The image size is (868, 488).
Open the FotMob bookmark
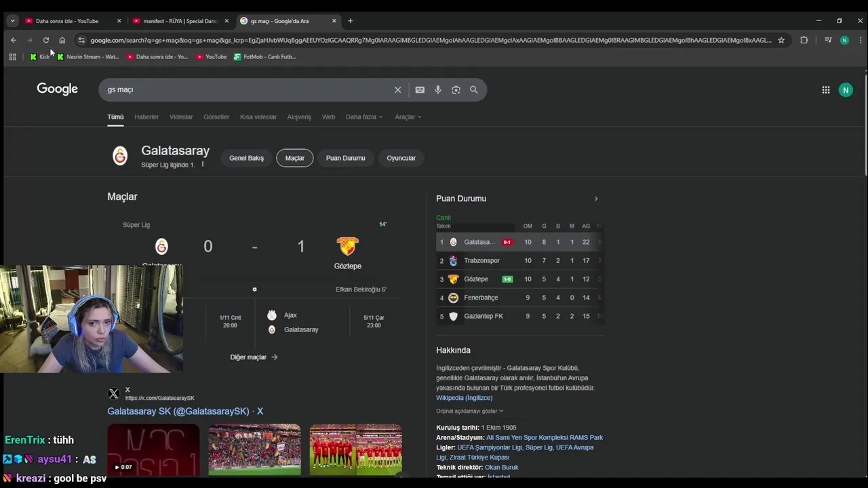[264, 57]
